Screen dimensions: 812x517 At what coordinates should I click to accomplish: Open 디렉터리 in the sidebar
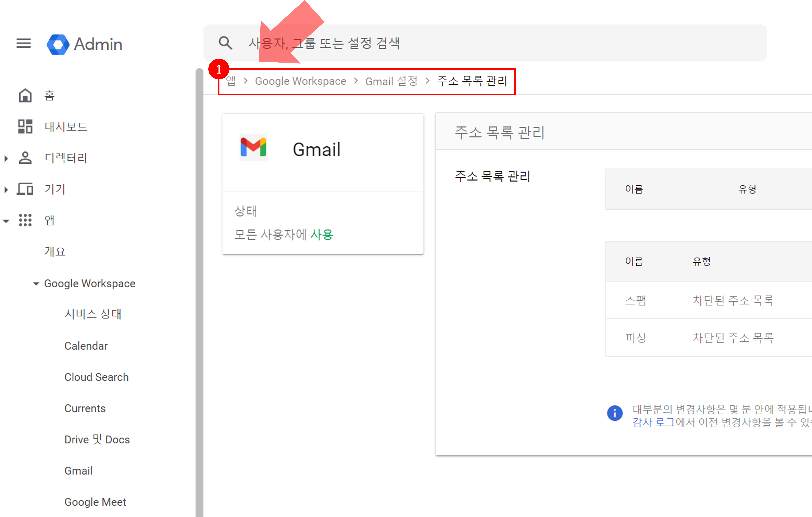[66, 158]
